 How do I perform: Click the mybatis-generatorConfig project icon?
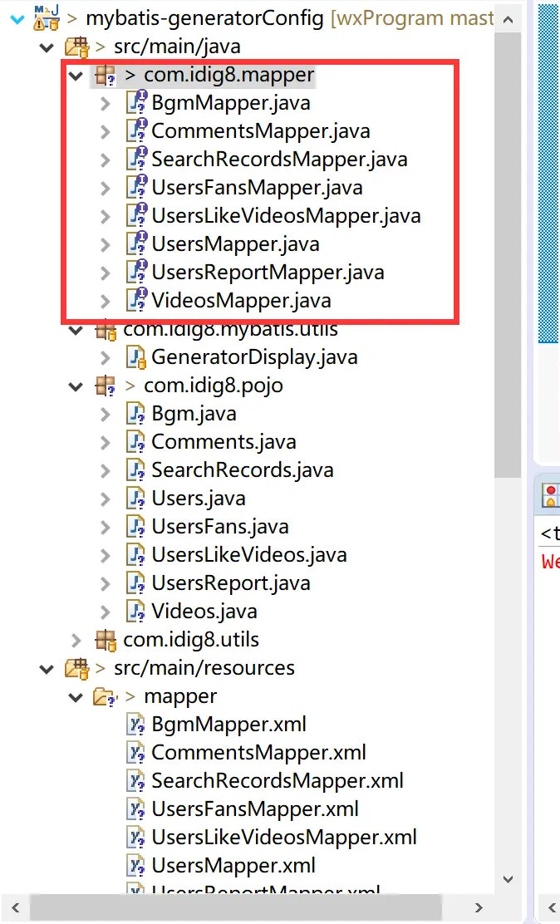[x=47, y=17]
